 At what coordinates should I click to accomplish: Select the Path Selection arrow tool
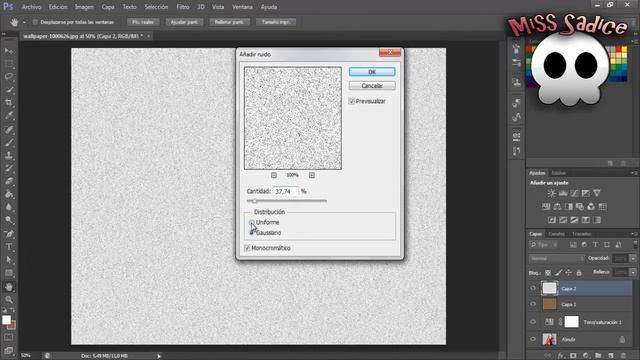coord(9,260)
